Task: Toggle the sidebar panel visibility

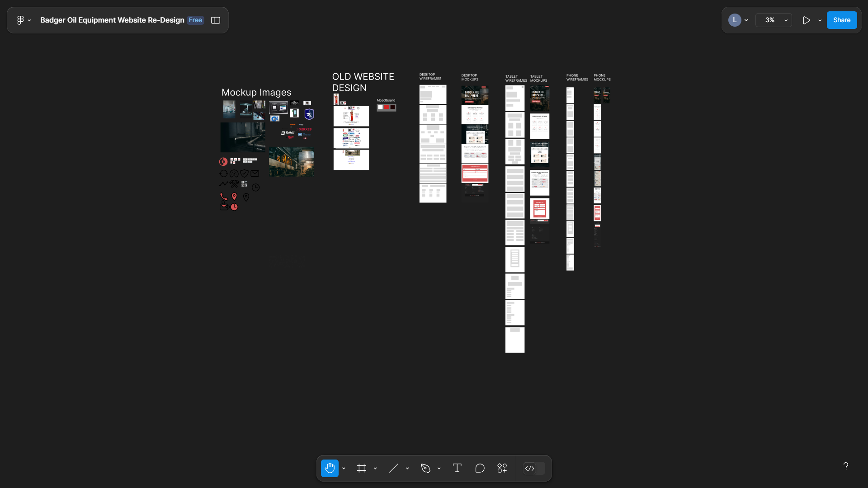Action: 216,20
